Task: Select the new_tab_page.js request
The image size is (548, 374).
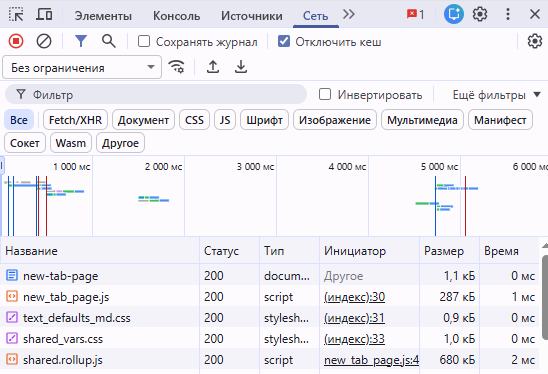Action: (x=270, y=296)
